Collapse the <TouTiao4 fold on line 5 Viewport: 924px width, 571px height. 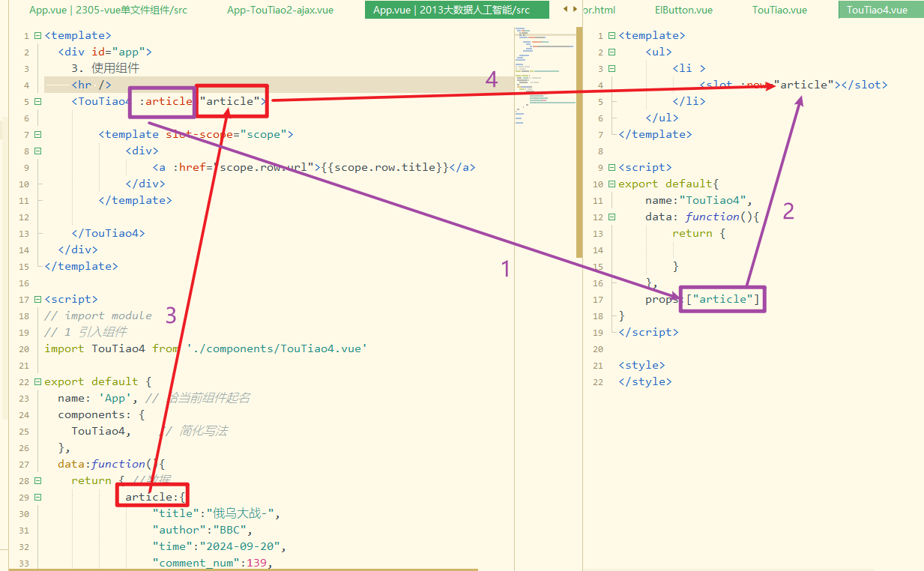click(37, 102)
